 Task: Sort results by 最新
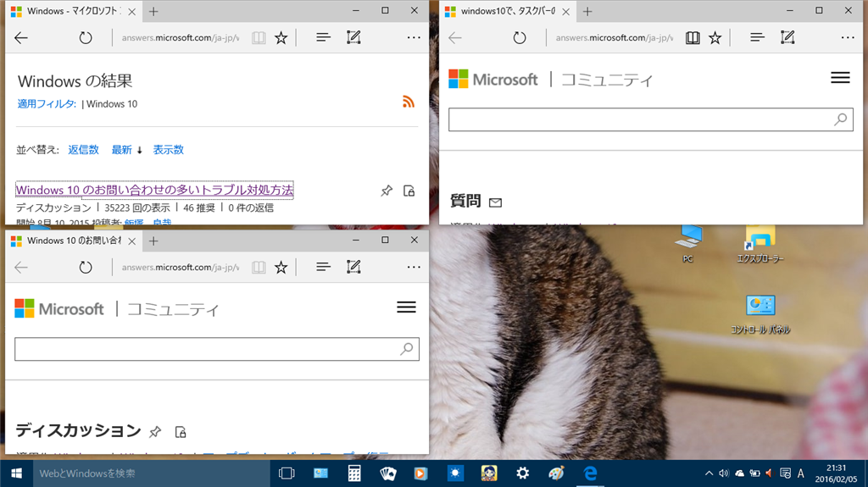coord(122,149)
